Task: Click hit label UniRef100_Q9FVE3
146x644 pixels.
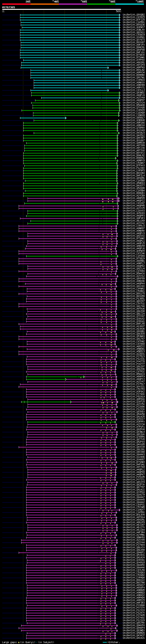Action: coord(134,218)
